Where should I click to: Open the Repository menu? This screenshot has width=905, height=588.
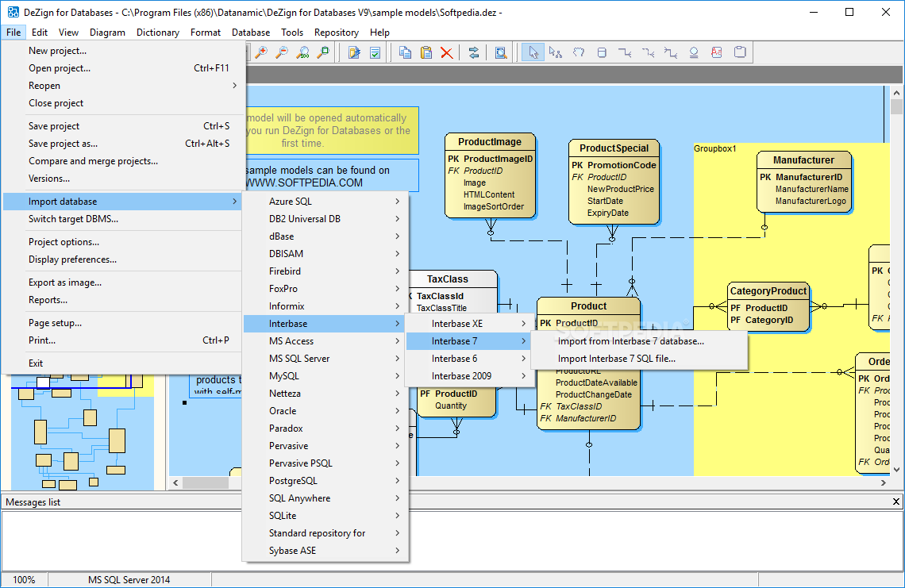click(x=336, y=33)
